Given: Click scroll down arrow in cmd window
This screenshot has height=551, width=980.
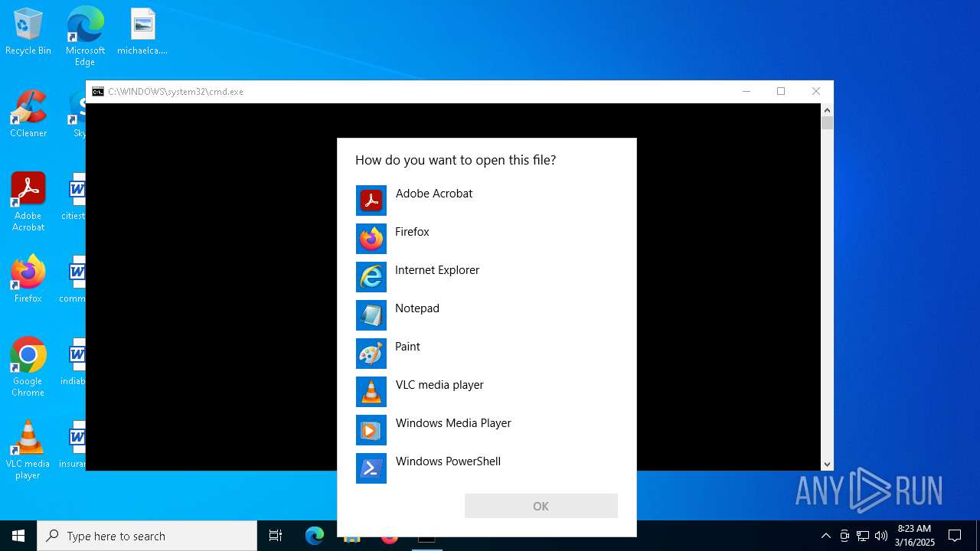Looking at the screenshot, I should [827, 465].
